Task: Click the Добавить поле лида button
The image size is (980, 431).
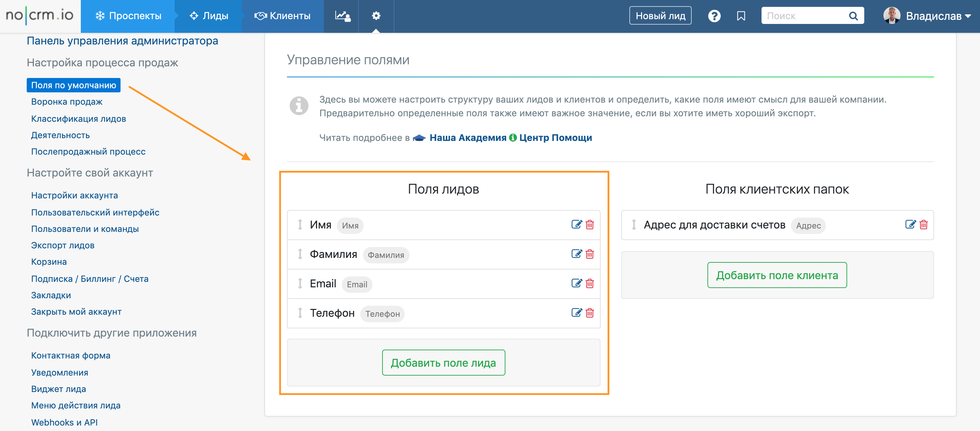Action: (443, 363)
